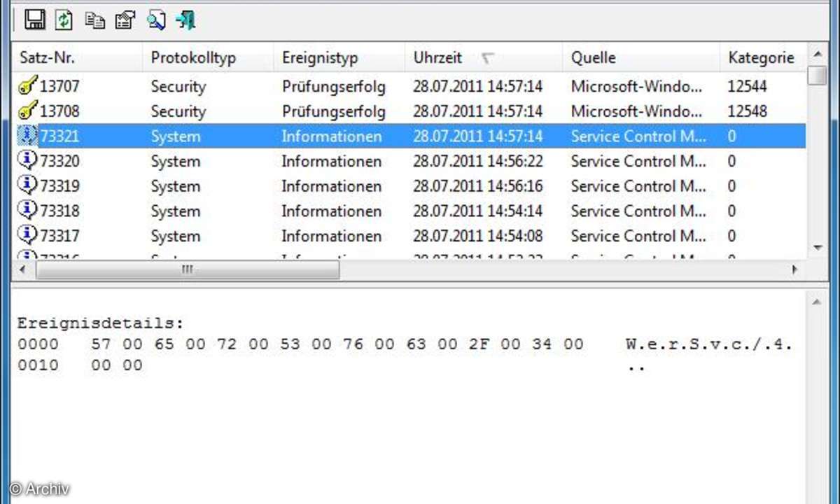Select record number 73320
This screenshot has width=840, height=504.
(59, 161)
